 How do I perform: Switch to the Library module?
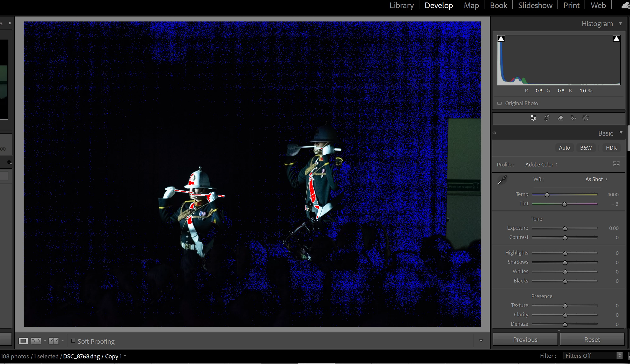click(x=401, y=5)
